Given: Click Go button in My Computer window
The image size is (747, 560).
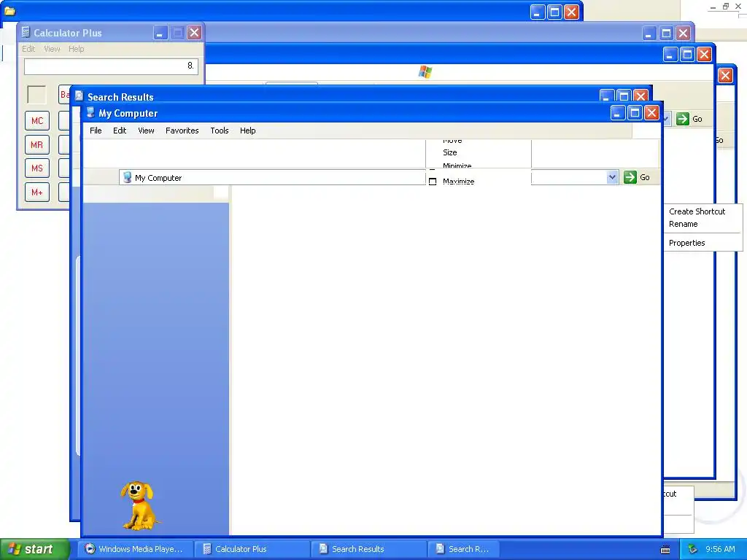Looking at the screenshot, I should tap(637, 177).
